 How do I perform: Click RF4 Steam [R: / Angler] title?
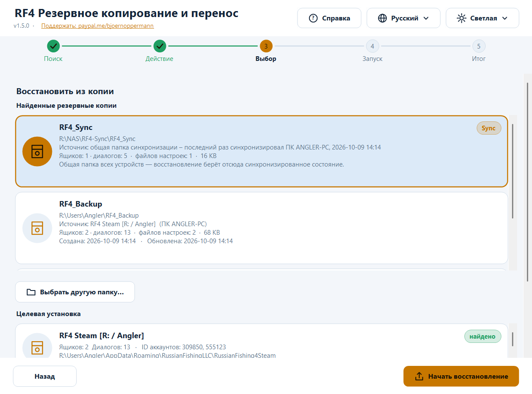pyautogui.click(x=102, y=336)
